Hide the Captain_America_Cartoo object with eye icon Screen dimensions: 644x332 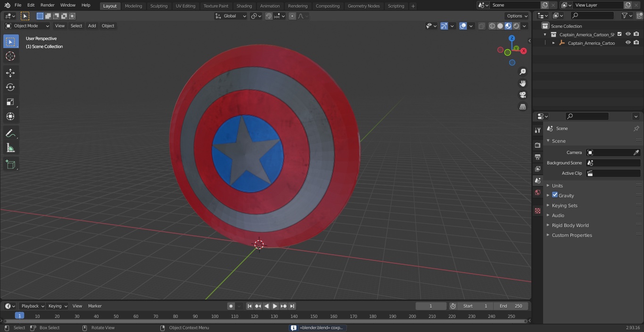[628, 43]
